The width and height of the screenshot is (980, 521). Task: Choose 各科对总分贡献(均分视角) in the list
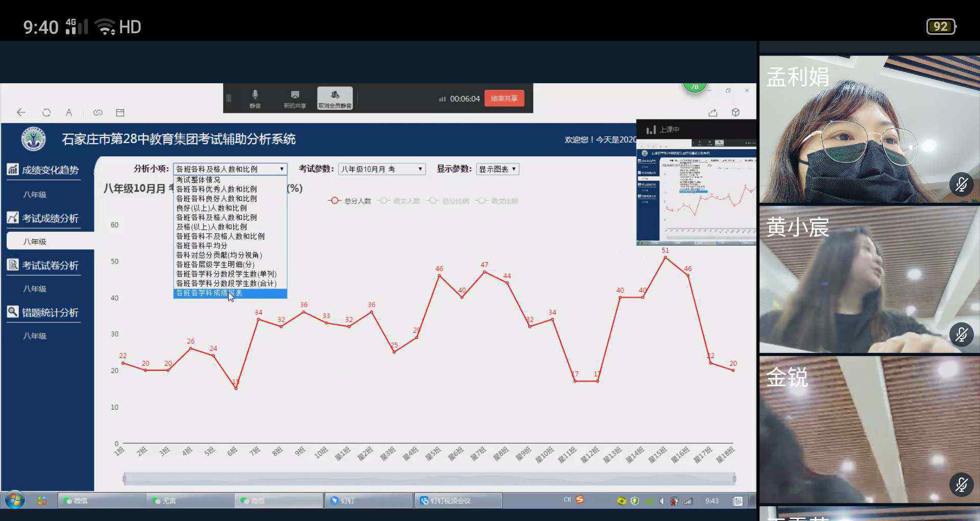coord(230,255)
